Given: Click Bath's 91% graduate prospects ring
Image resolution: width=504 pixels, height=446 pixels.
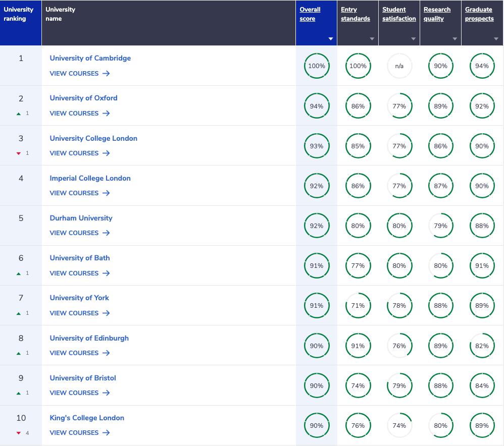Looking at the screenshot, I should (482, 265).
